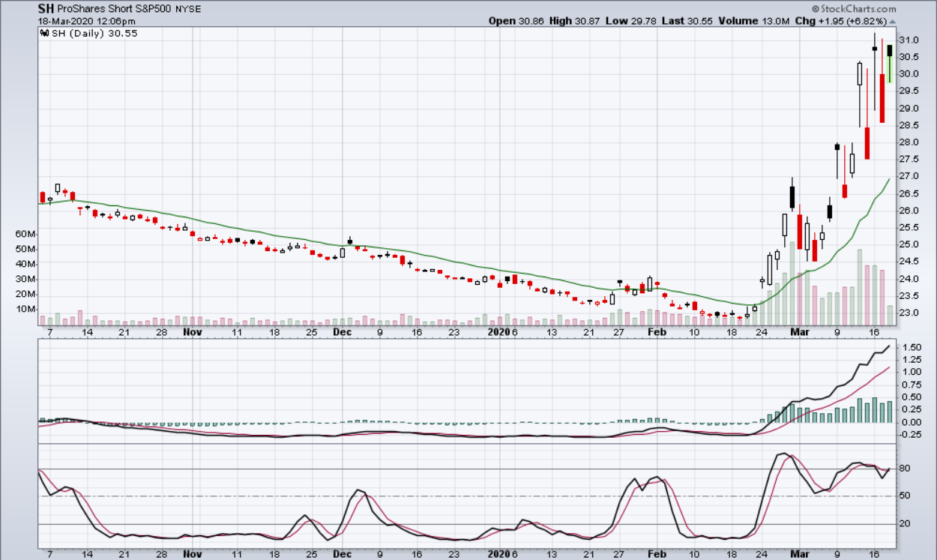Click the 50 stochastic axis label
The width and height of the screenshot is (937, 560).
point(905,496)
